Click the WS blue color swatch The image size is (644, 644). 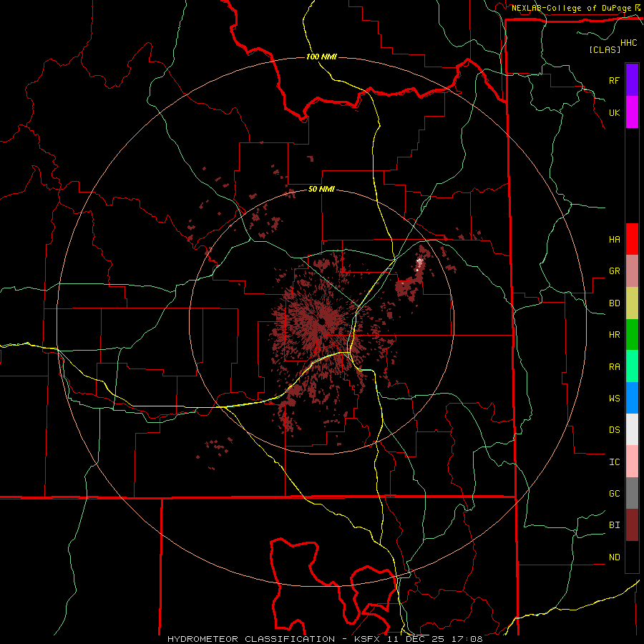(632, 398)
